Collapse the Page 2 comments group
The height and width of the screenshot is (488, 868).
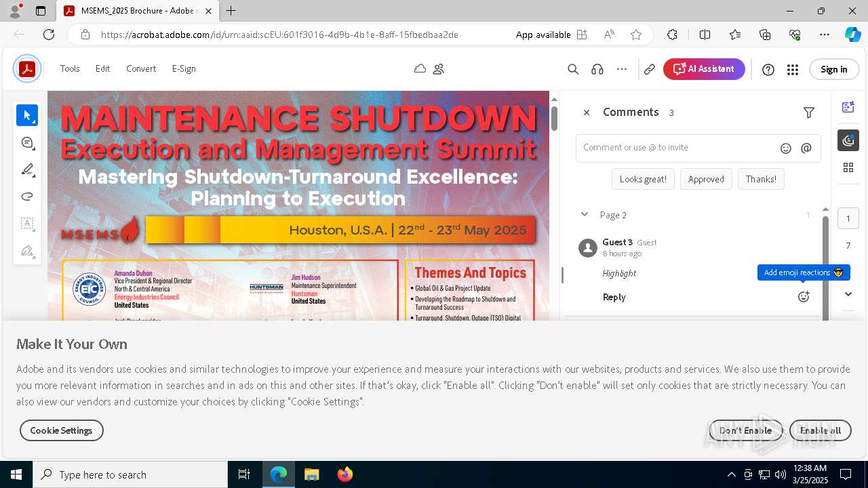[585, 215]
